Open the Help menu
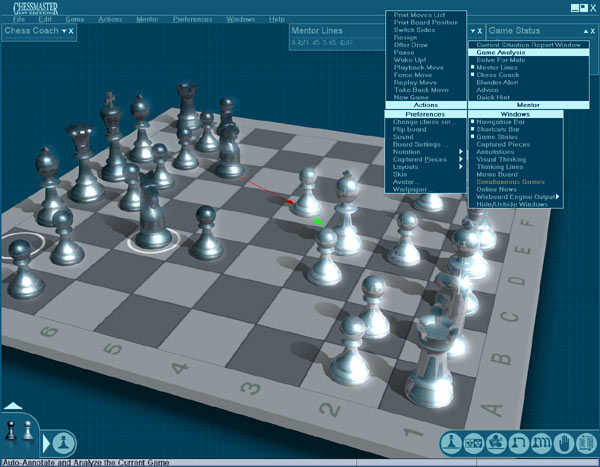Viewport: 600px width, 467px height. tap(277, 19)
